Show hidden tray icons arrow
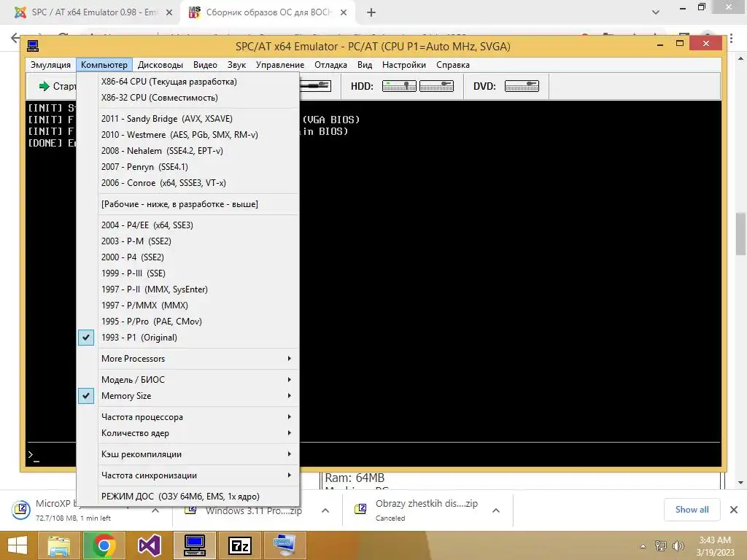This screenshot has width=747, height=560. pos(643,546)
